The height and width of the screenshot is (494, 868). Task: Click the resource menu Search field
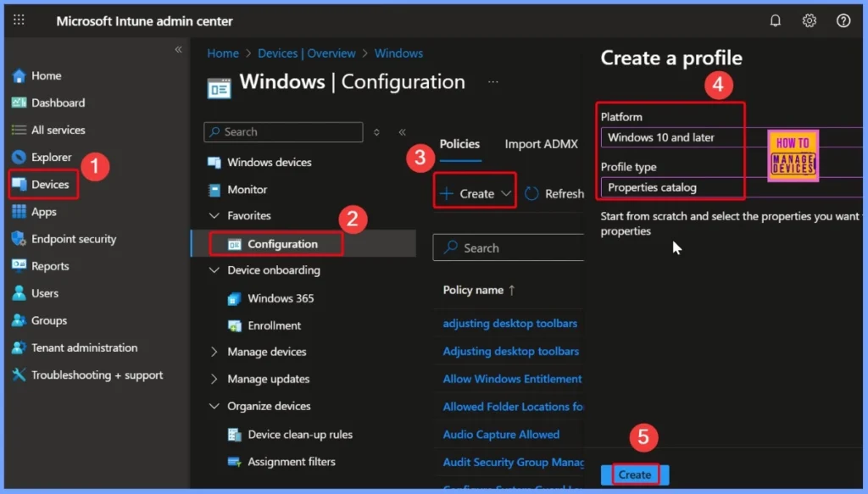(283, 131)
